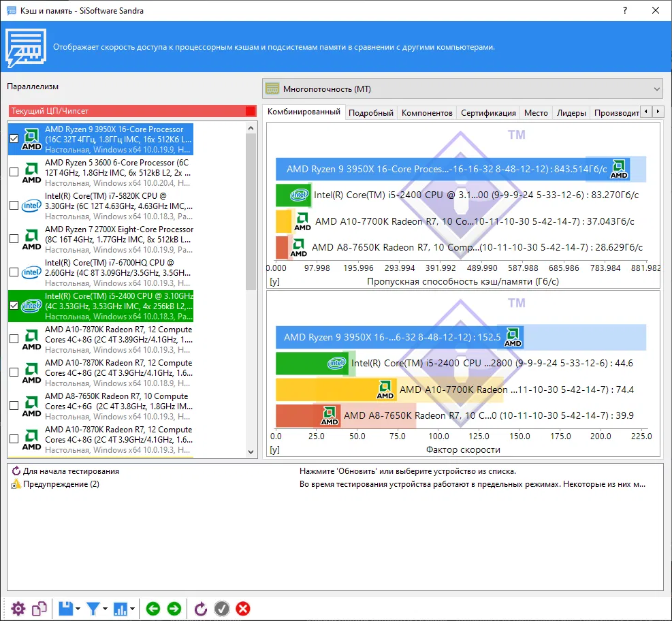Click the cache and memory benchmark header icon
This screenshot has width=672, height=621.
click(x=26, y=48)
